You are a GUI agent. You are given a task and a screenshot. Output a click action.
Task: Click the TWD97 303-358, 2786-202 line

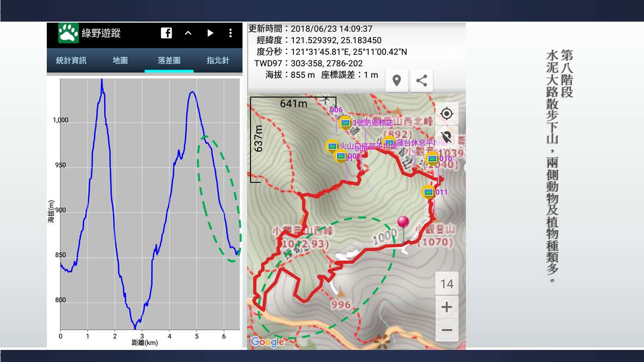[x=308, y=63]
